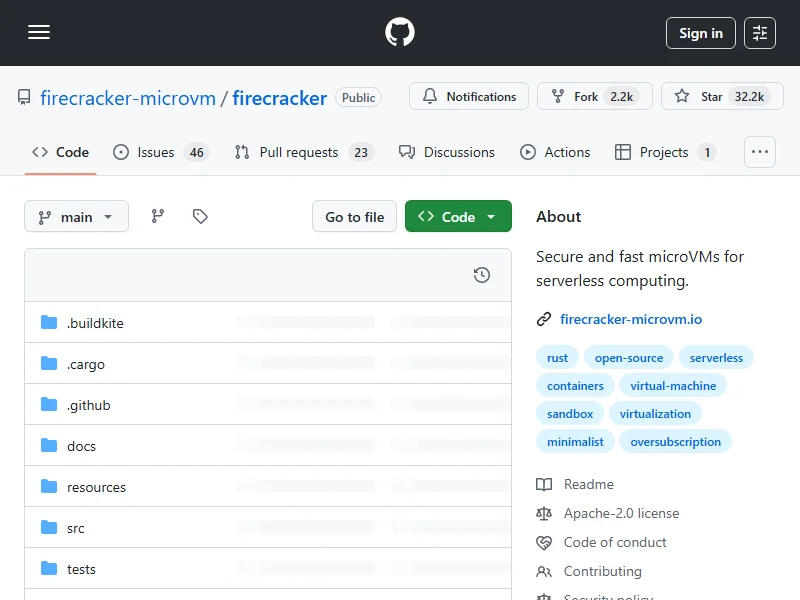Image resolution: width=800 pixels, height=600 pixels.
Task: View tags via the tag icon
Action: pos(200,216)
